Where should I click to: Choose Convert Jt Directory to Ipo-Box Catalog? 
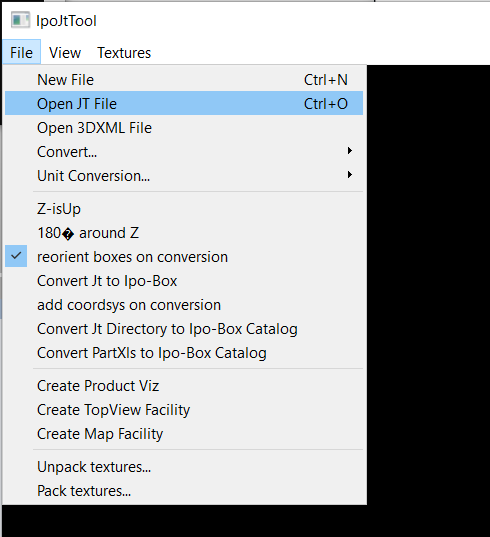(184, 328)
